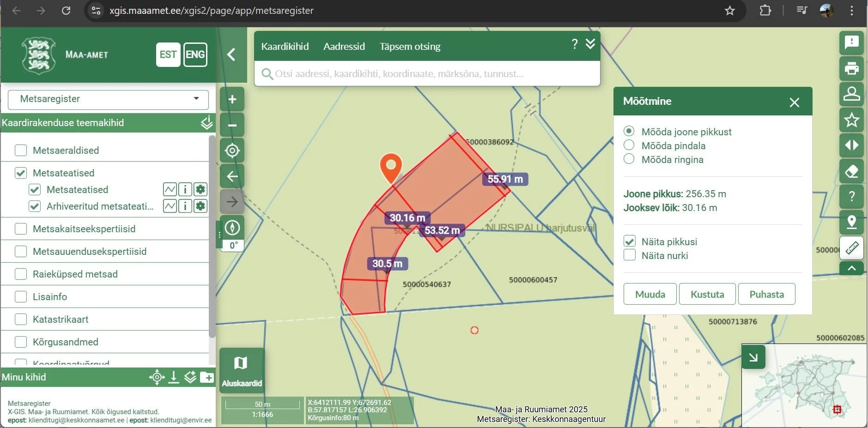
Task: Close the Mõõtmine panel
Action: tap(794, 102)
